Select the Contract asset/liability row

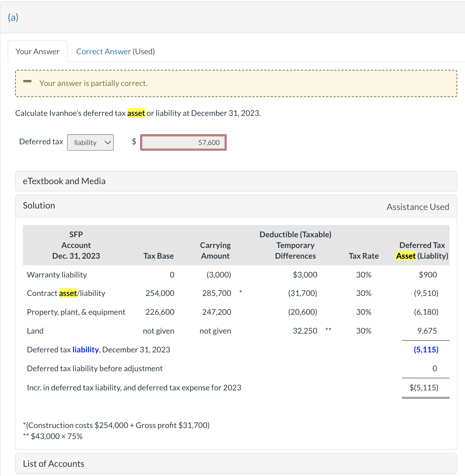tap(66, 293)
